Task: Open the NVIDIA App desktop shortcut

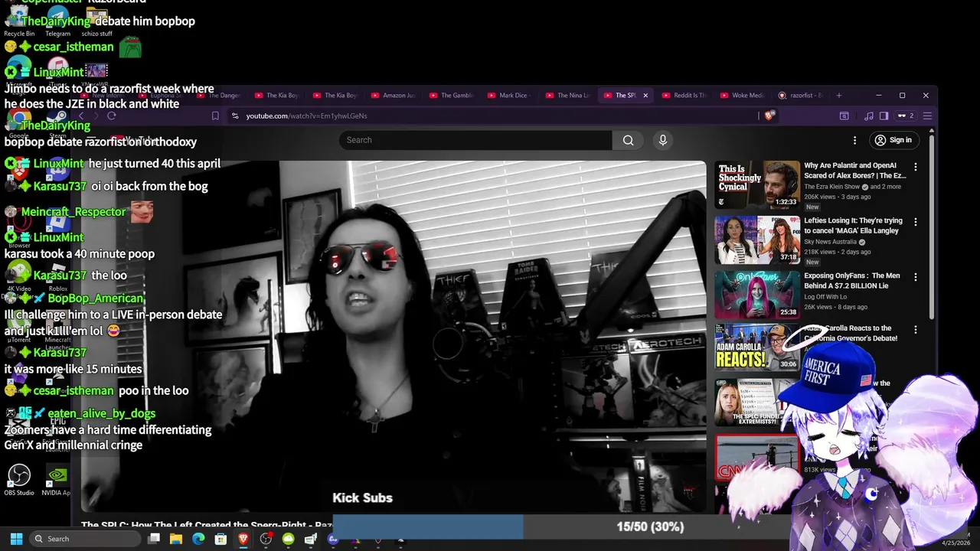Action: click(x=57, y=480)
